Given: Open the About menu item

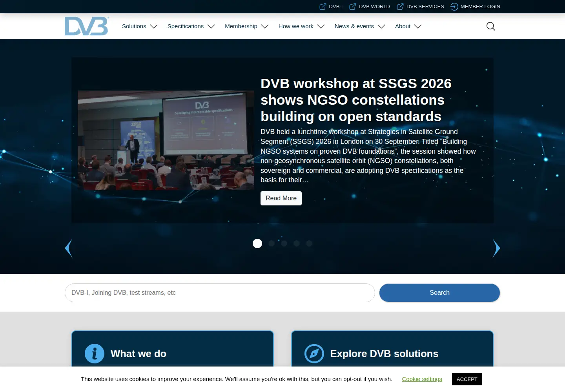Looking at the screenshot, I should click(403, 26).
